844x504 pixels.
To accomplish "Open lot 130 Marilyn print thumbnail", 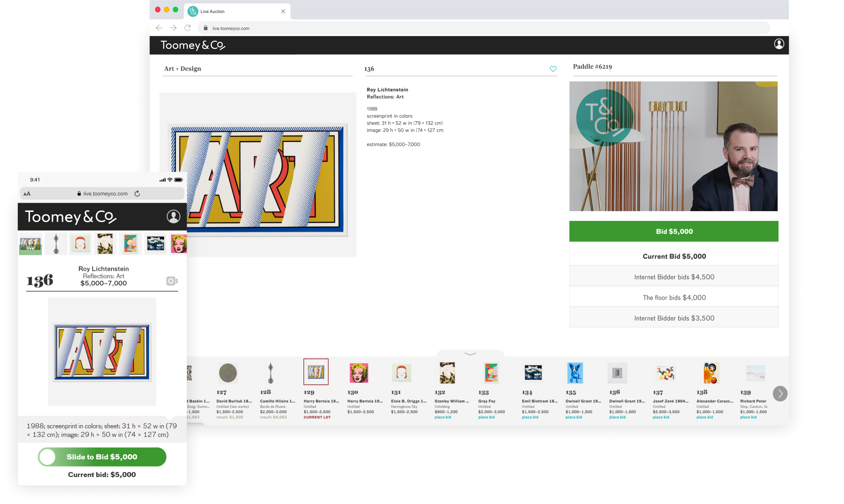I will click(x=359, y=373).
